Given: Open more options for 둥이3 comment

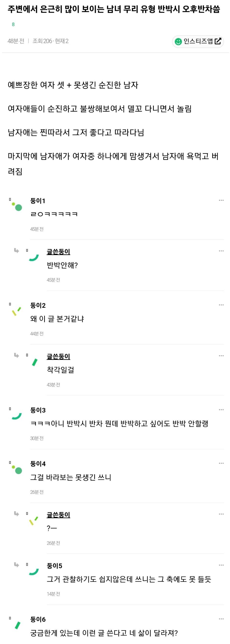Looking at the screenshot, I should (x=221, y=409).
